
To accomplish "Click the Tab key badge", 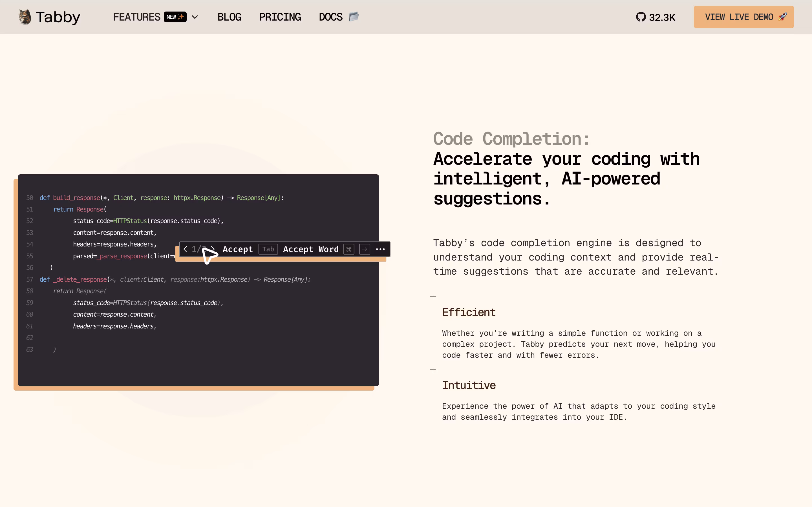I will (x=268, y=249).
